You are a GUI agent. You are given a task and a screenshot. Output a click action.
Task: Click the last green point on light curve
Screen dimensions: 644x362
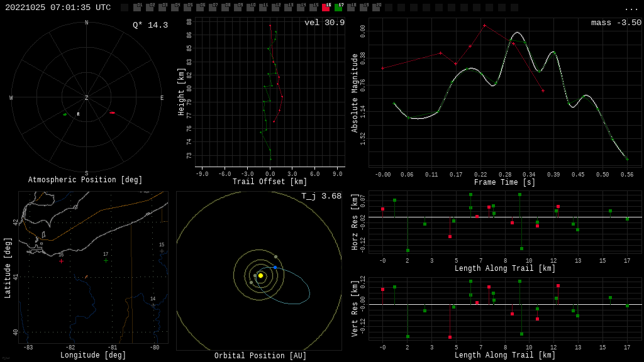click(627, 159)
